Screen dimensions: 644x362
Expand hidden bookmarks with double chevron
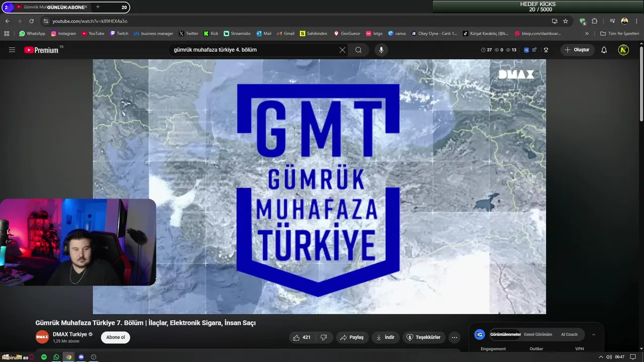tap(587, 34)
